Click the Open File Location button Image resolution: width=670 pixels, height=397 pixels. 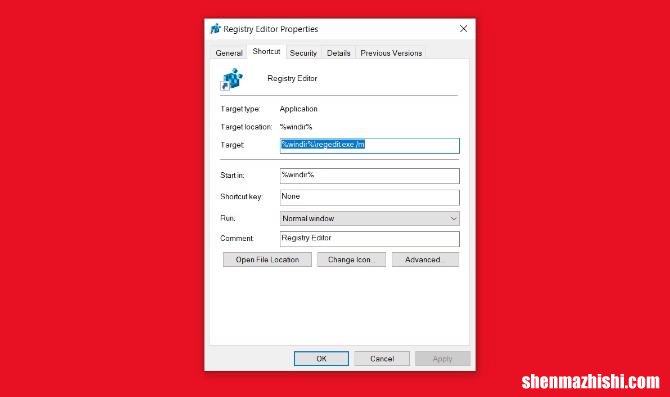[x=267, y=259]
